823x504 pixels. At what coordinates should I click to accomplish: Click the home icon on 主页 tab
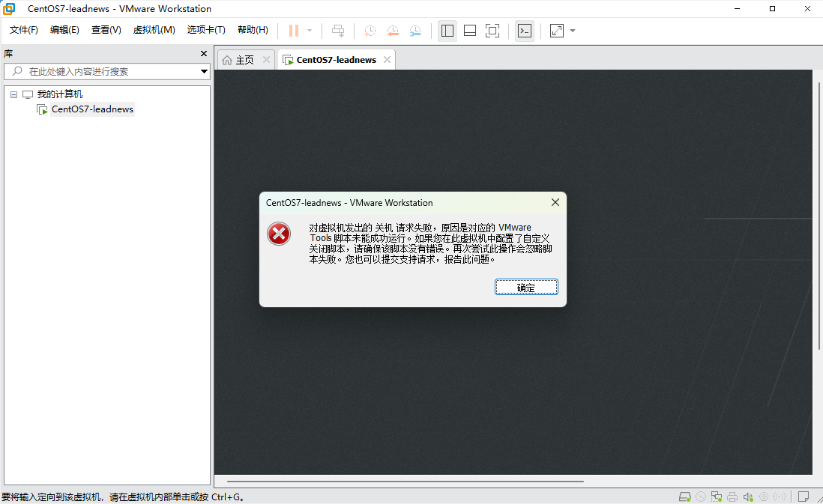coord(227,61)
